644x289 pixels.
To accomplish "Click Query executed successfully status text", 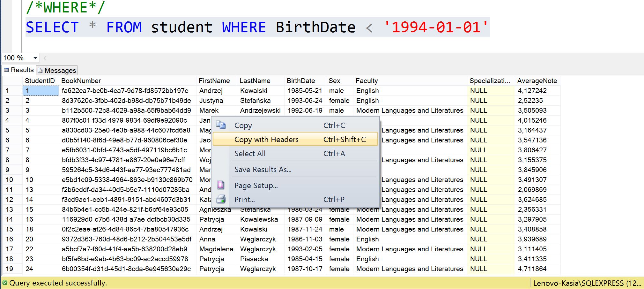I will [x=58, y=283].
